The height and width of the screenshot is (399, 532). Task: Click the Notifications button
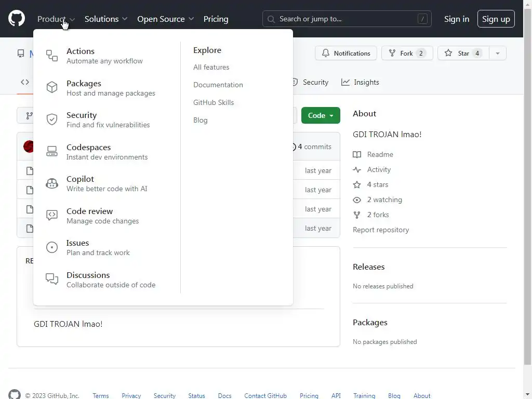pyautogui.click(x=345, y=54)
